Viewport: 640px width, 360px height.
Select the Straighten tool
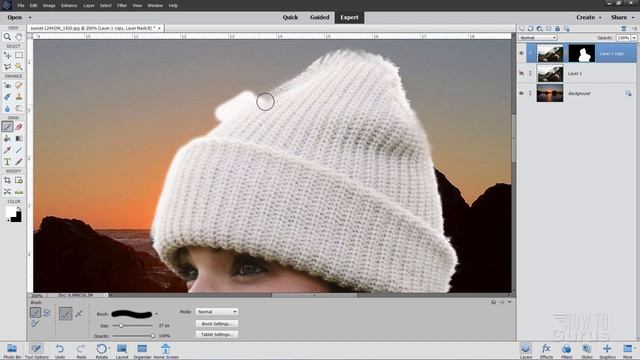[x=19, y=191]
